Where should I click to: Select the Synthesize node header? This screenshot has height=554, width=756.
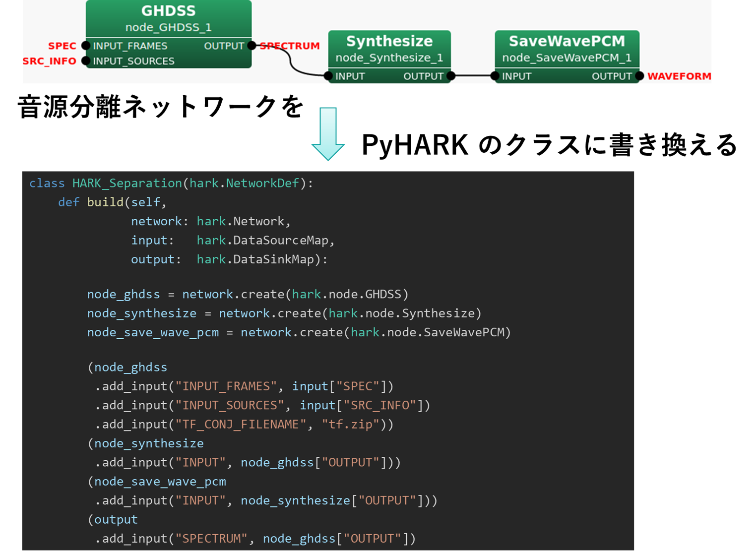coord(389,41)
